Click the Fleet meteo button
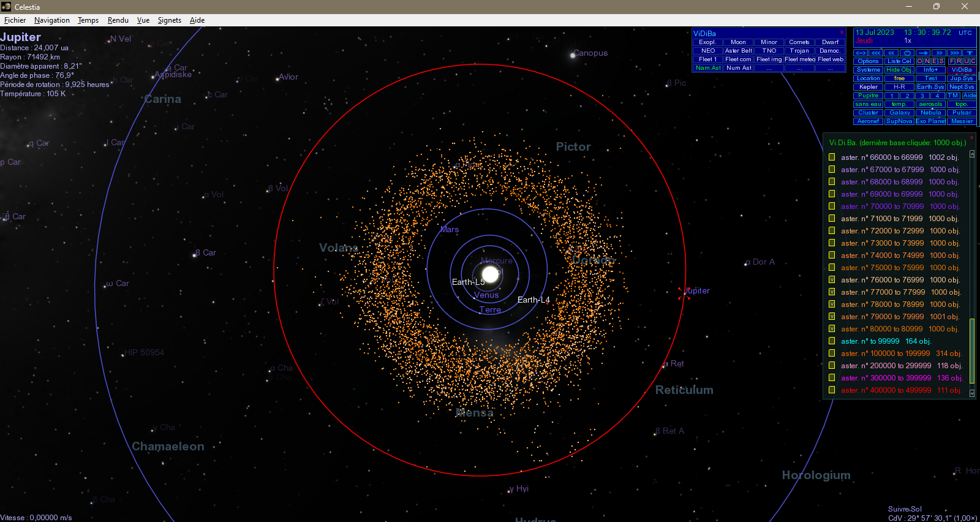980x522 pixels. click(799, 59)
